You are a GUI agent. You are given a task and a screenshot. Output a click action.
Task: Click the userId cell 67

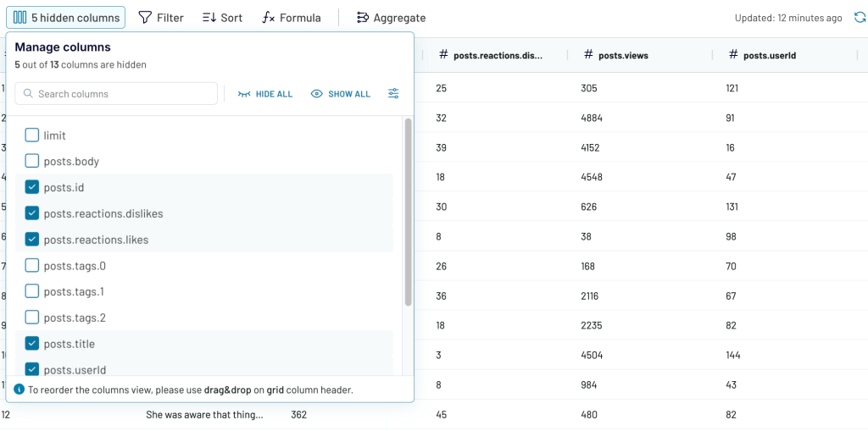pos(731,296)
